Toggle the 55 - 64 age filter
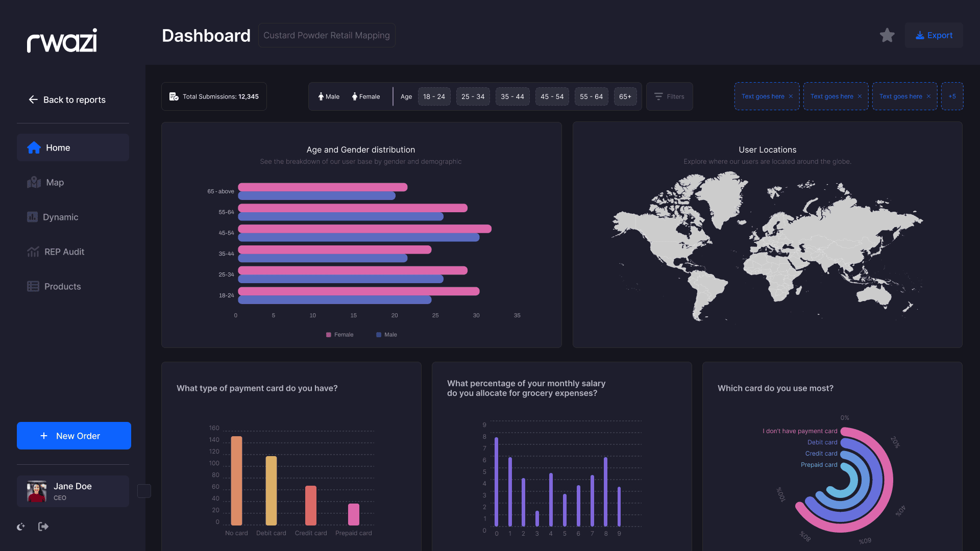The width and height of the screenshot is (980, 551). (592, 96)
